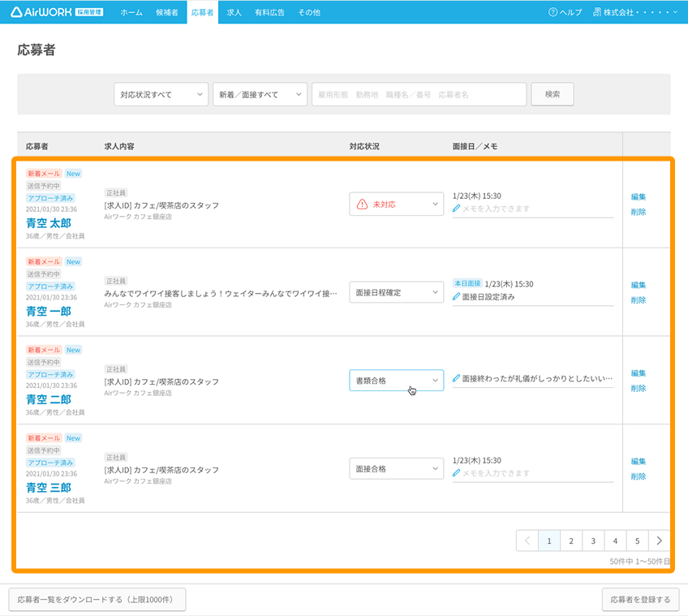Click 応募者を登録する button
The image size is (688, 616).
(x=640, y=600)
